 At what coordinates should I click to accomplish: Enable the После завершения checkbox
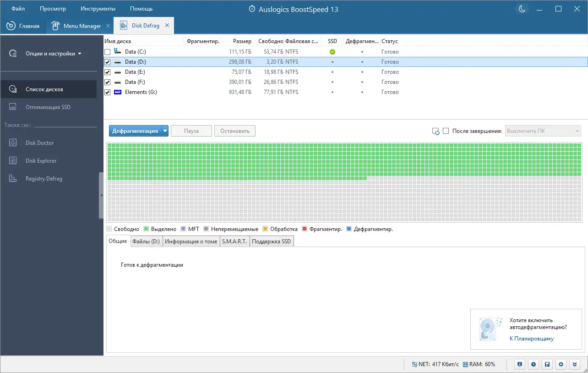tap(446, 131)
